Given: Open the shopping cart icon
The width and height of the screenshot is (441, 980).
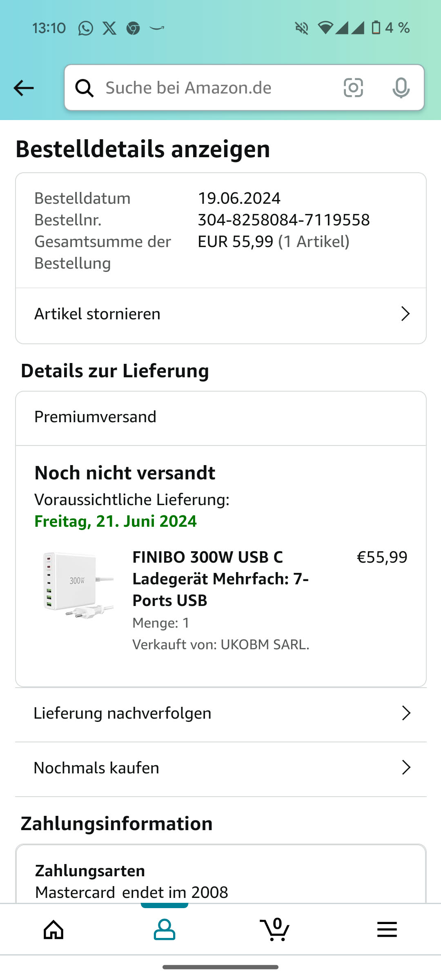Looking at the screenshot, I should [x=275, y=930].
